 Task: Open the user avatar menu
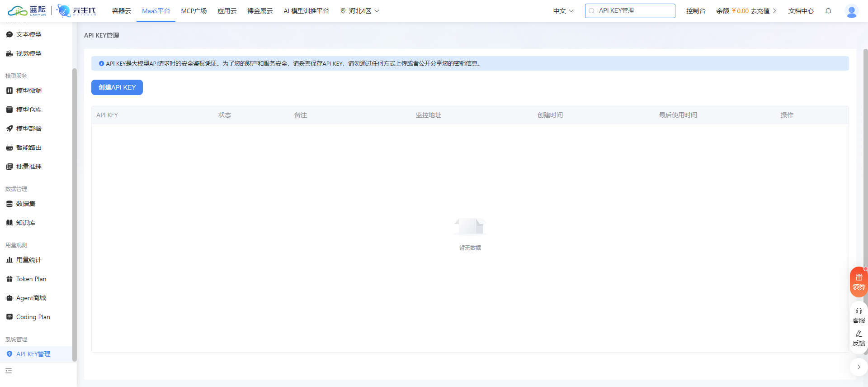pos(852,11)
